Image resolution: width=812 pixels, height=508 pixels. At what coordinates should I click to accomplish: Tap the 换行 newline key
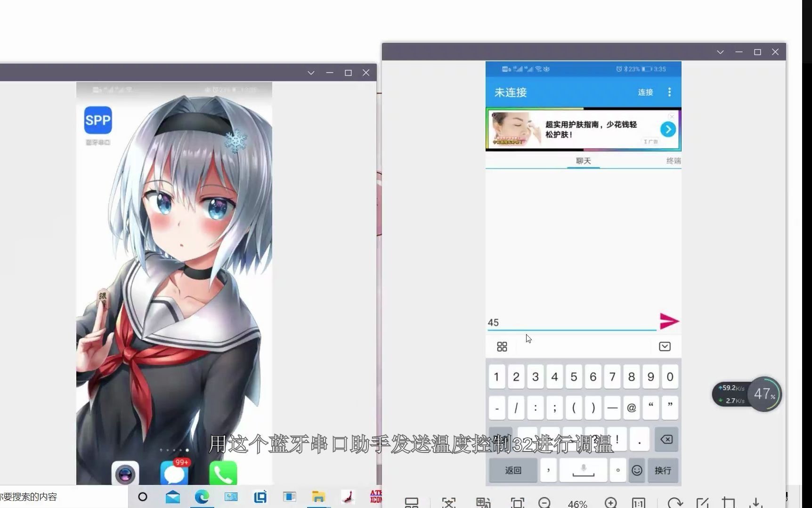(x=663, y=470)
